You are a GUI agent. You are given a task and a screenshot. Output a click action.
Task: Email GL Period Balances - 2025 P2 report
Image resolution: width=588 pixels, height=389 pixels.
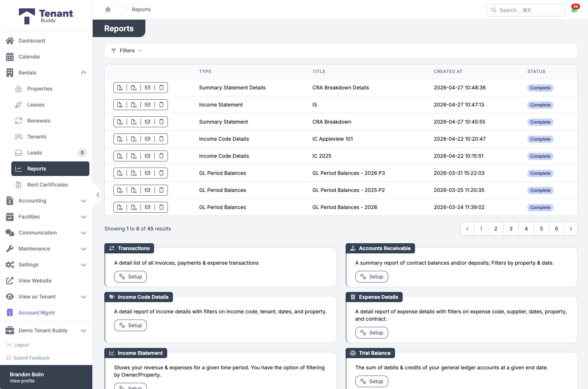[x=148, y=190]
